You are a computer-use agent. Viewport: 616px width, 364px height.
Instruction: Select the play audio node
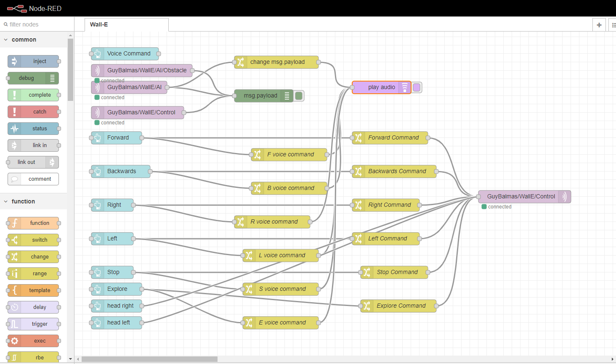[382, 87]
